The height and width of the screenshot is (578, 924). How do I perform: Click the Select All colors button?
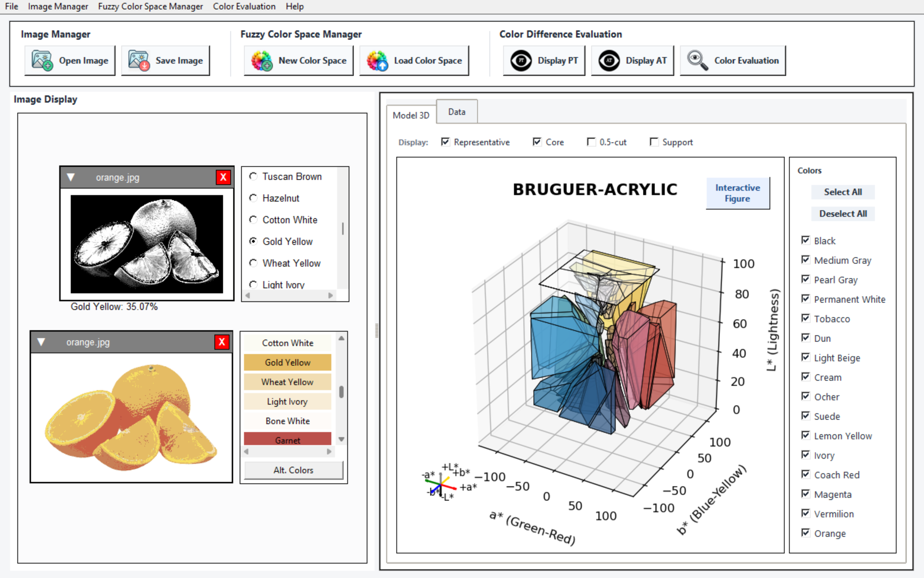[843, 192]
